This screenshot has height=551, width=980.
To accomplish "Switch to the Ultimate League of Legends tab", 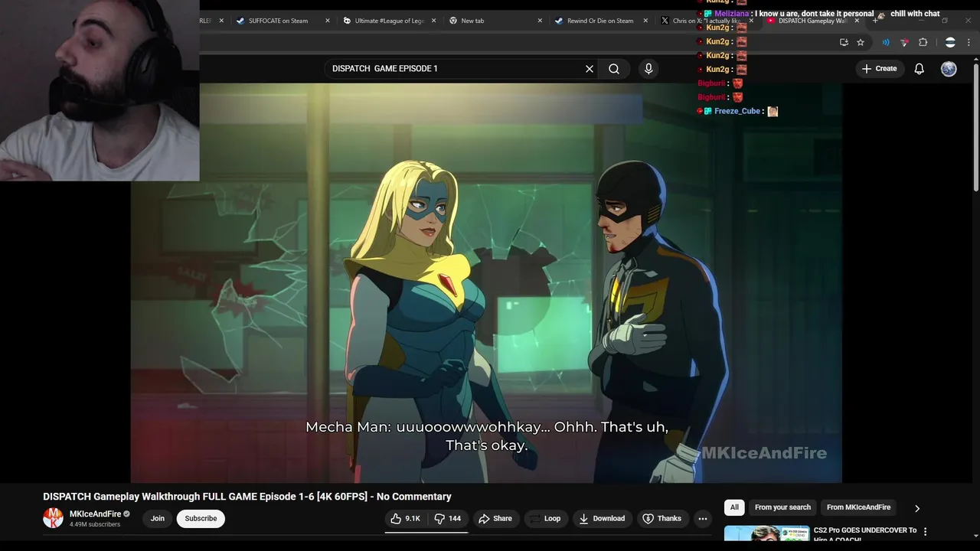I will pyautogui.click(x=389, y=21).
